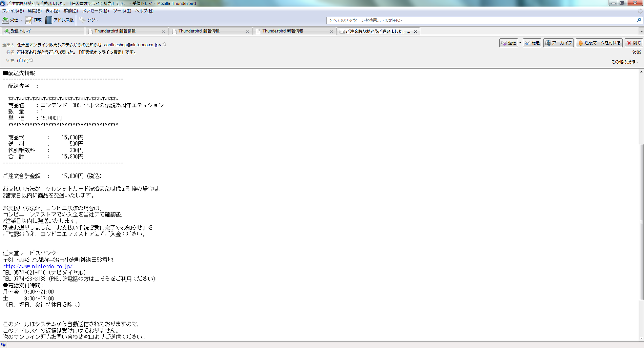The image size is (644, 349).
Task: Star the recipient (自分)
Action: point(31,60)
